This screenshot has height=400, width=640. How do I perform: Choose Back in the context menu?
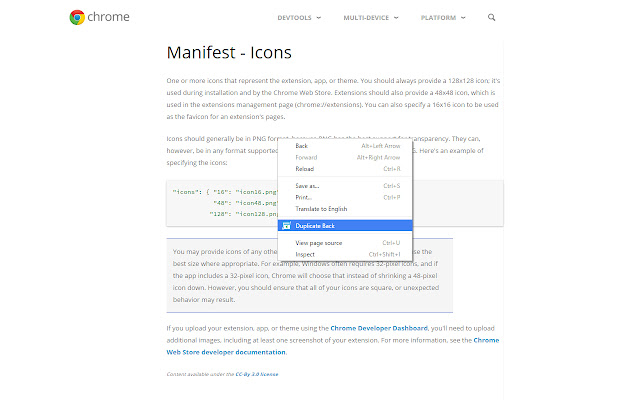pos(345,146)
